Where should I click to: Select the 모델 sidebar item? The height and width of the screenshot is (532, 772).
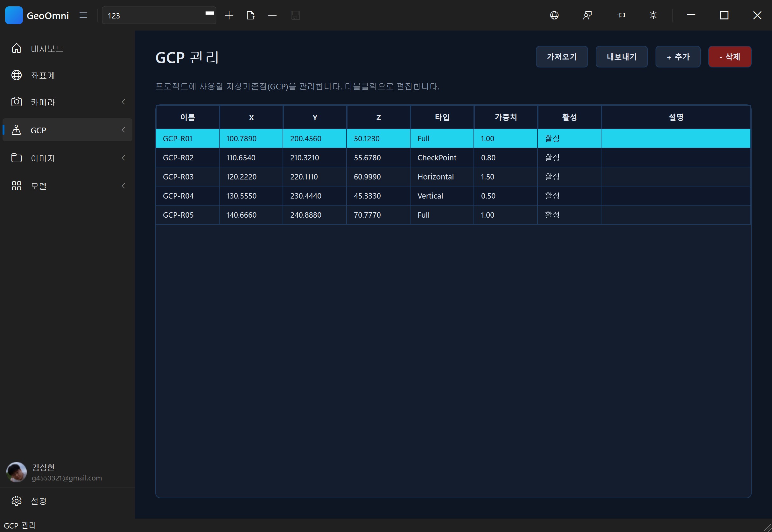click(x=67, y=186)
